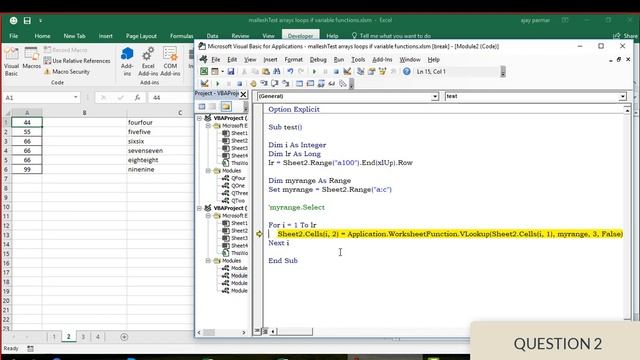The image size is (640, 360).
Task: Click code window vertical scrollbar up arrow
Action: tap(627, 110)
